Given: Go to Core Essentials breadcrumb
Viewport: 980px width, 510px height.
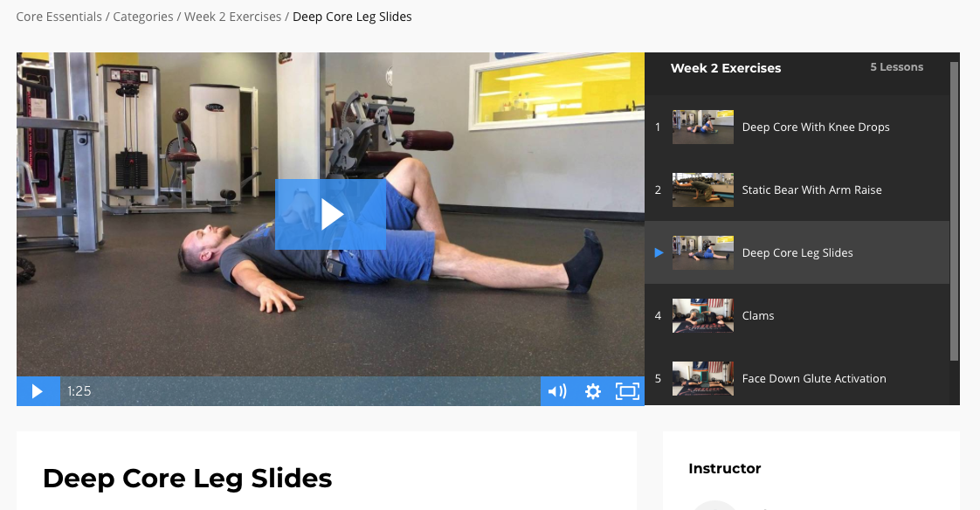Looking at the screenshot, I should [x=59, y=17].
